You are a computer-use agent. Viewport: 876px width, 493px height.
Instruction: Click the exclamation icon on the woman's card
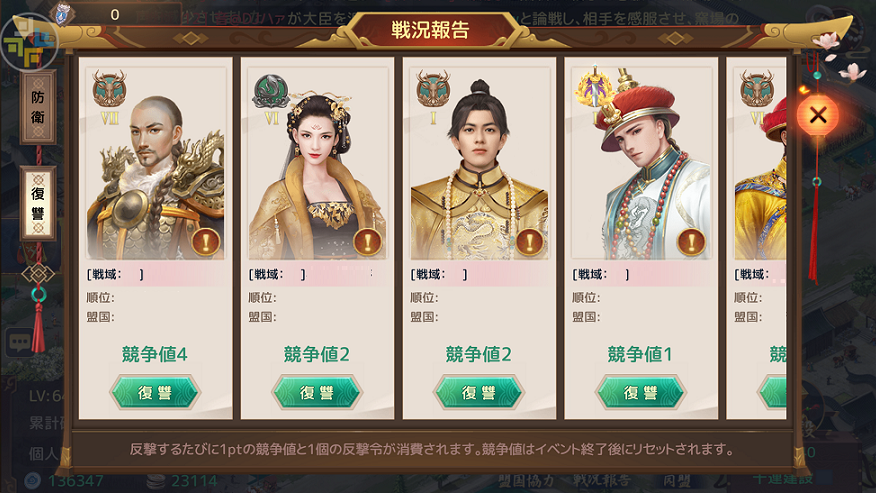[x=368, y=242]
